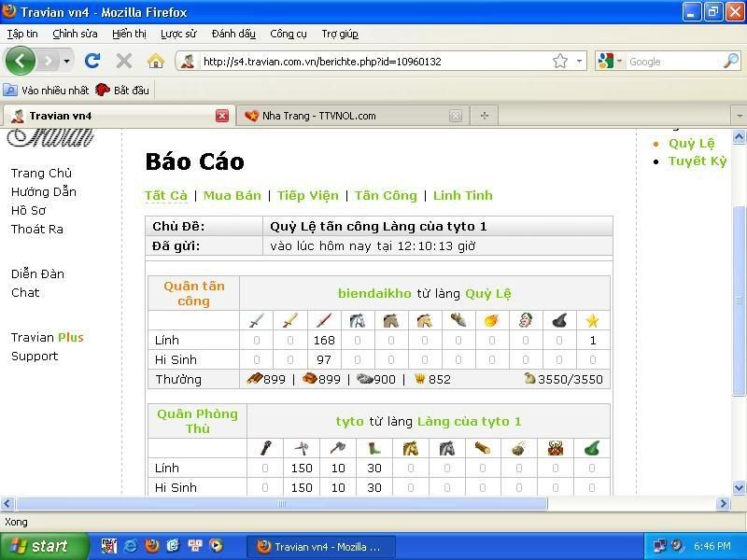
Task: Select the Tất Cả reports filter
Action: pos(166,196)
